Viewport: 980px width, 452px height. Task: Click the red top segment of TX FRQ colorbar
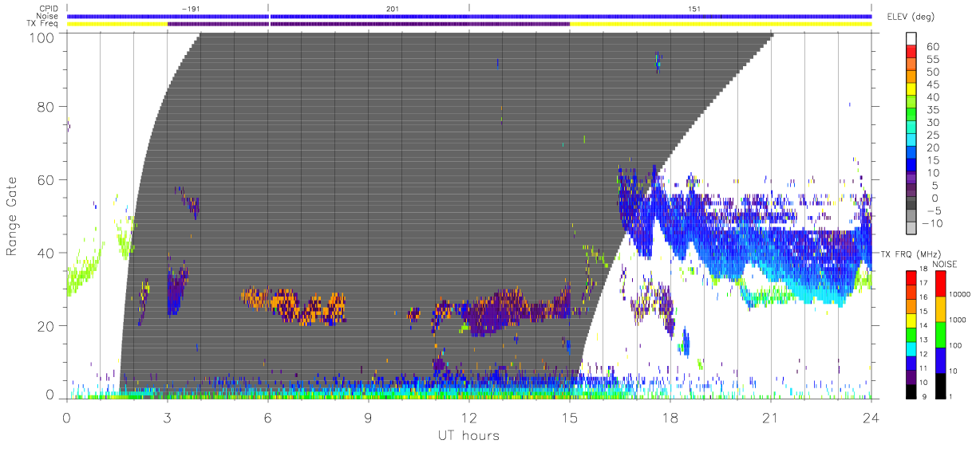click(912, 277)
